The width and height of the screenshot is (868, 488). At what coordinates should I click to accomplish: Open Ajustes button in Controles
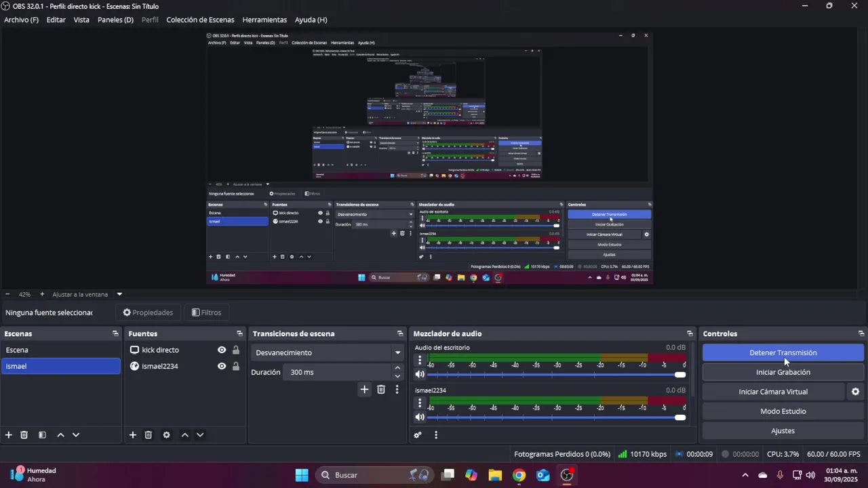(783, 431)
